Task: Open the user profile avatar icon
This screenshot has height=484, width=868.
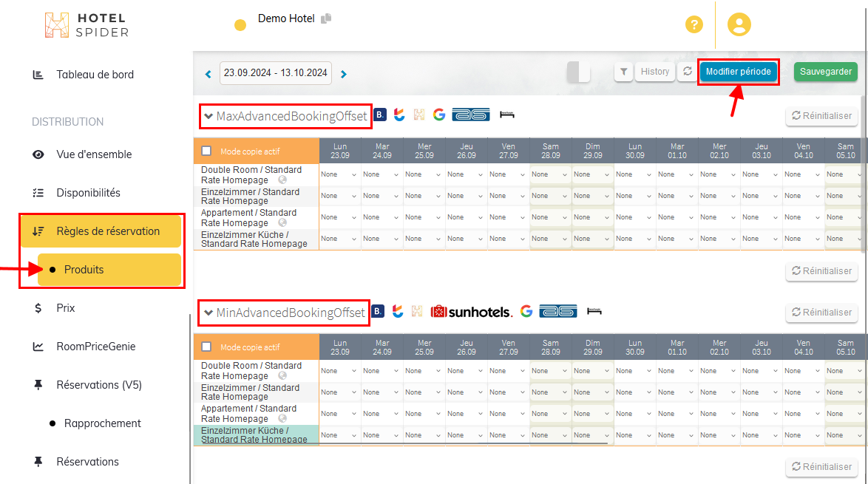Action: click(739, 24)
